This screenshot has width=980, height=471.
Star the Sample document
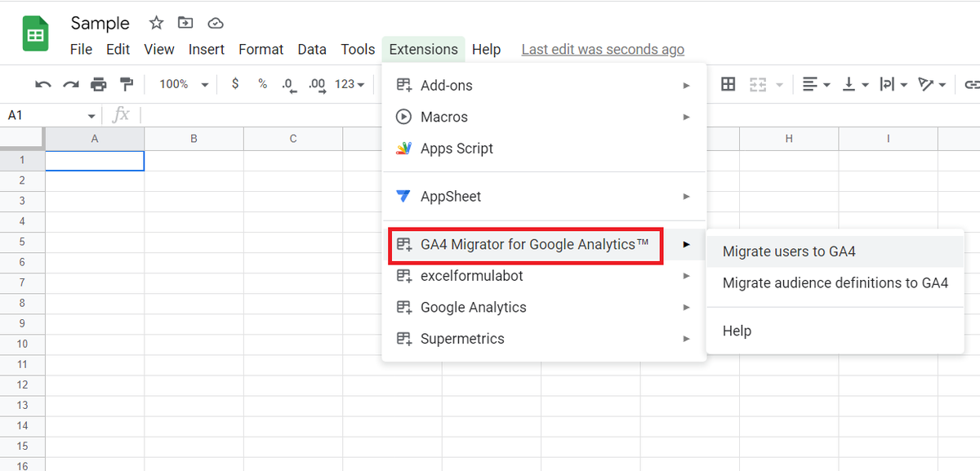coord(156,23)
